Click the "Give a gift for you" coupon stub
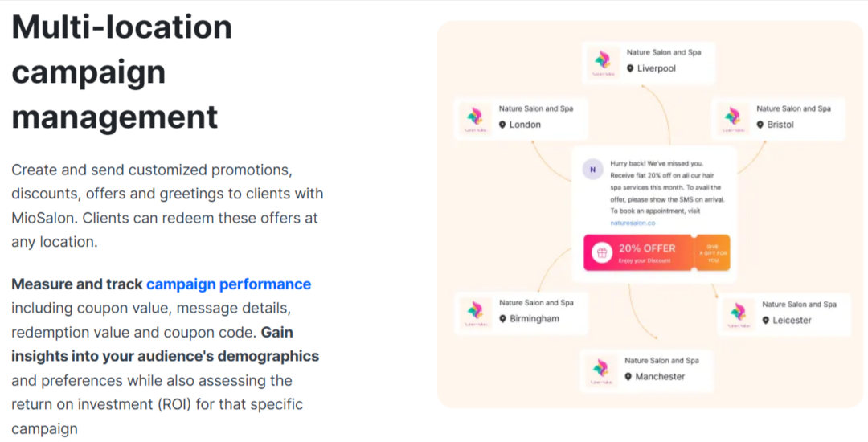This screenshot has height=442, width=868. coord(713,252)
